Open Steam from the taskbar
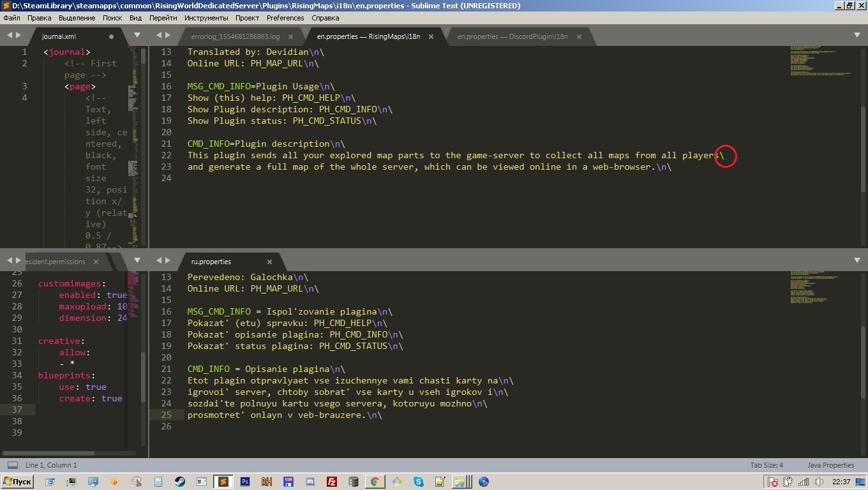 [180, 482]
